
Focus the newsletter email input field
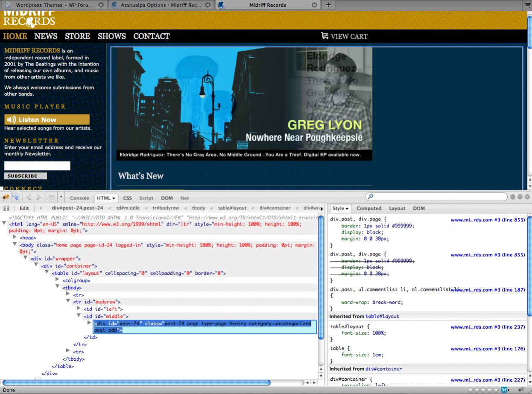coord(37,166)
